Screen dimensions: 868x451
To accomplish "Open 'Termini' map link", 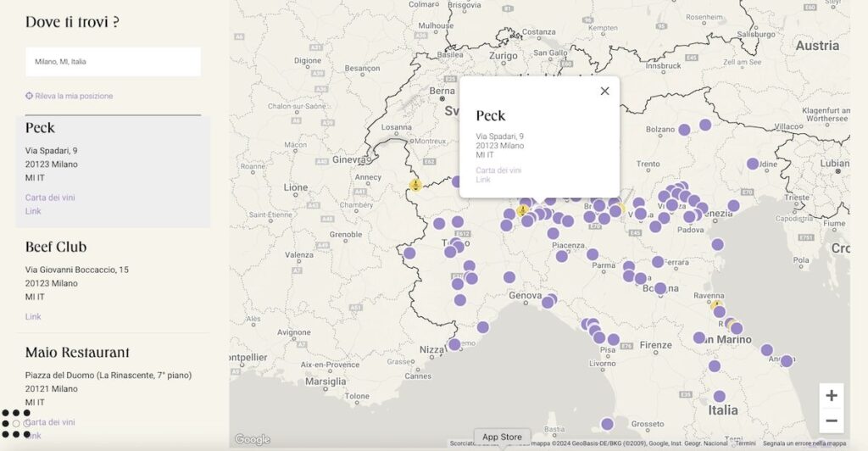I will [745, 443].
